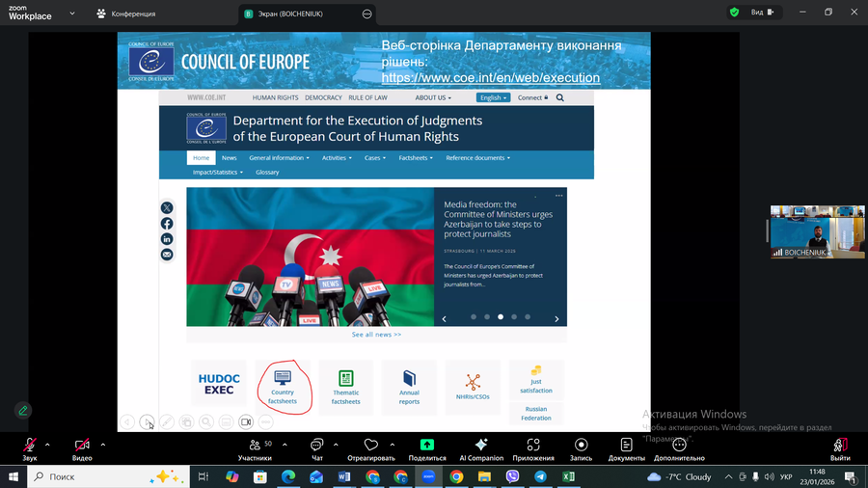Click Дополнительно more options button
The image size is (868, 488).
[x=679, y=446]
